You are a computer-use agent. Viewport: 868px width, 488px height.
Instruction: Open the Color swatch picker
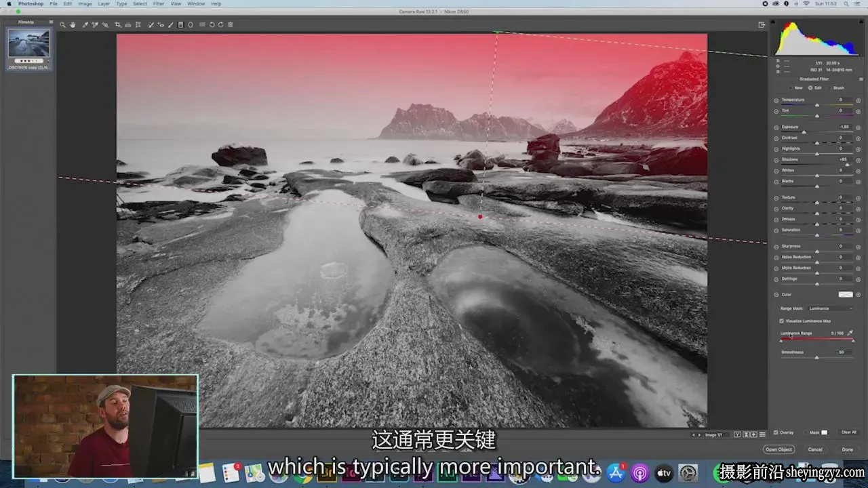(846, 294)
